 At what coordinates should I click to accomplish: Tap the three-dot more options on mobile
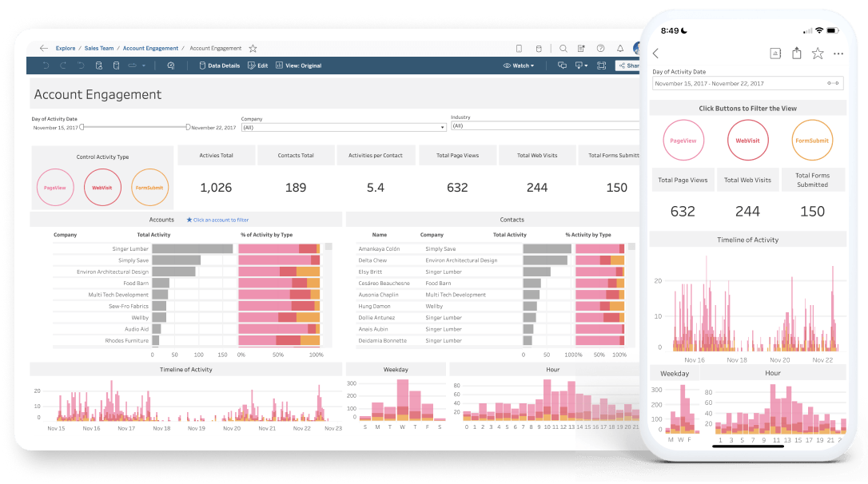pos(838,54)
